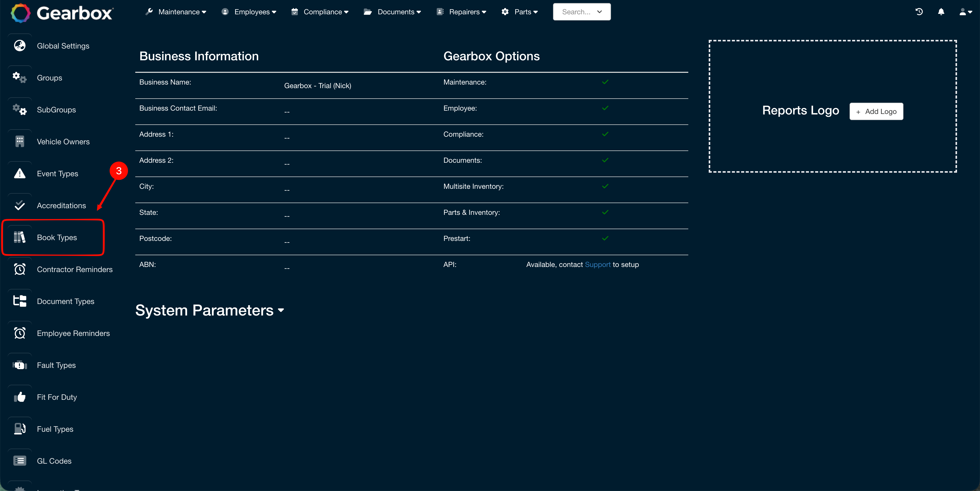Open the user account icon menu
Screen dimensions: 980x491
965,12
